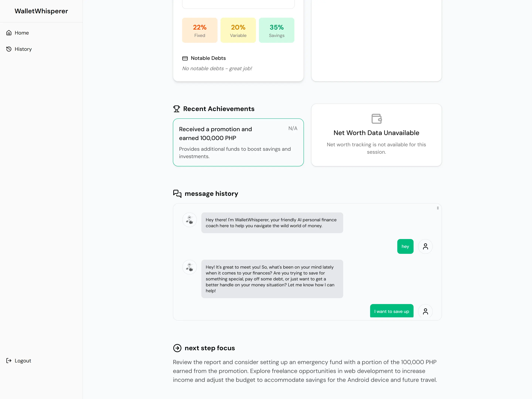Open the History icon in the sidebar
Screen dimensions: 532x399
(x=9, y=49)
